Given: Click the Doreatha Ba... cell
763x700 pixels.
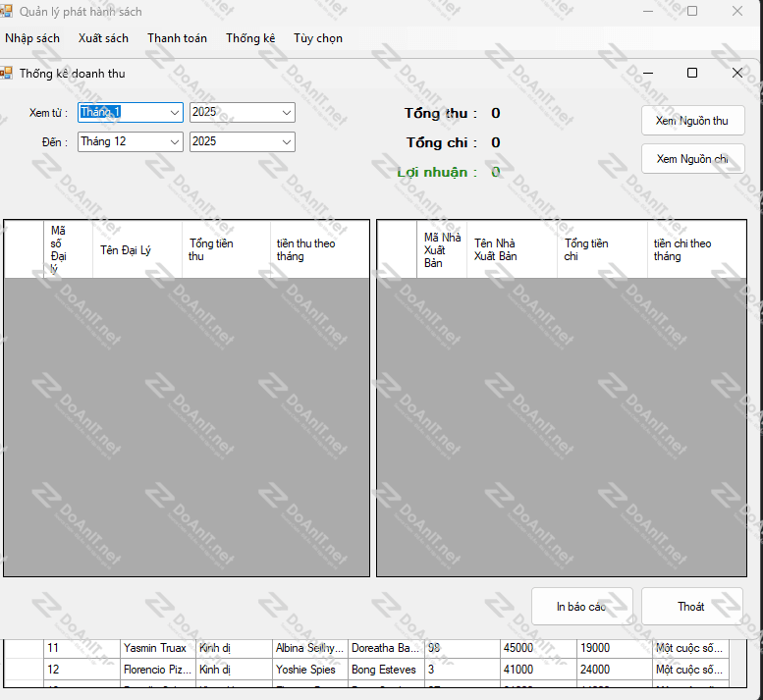Looking at the screenshot, I should 386,648.
